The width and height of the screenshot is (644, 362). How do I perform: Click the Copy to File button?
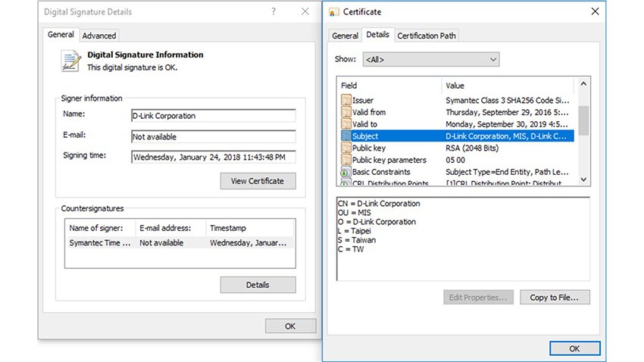(x=554, y=298)
